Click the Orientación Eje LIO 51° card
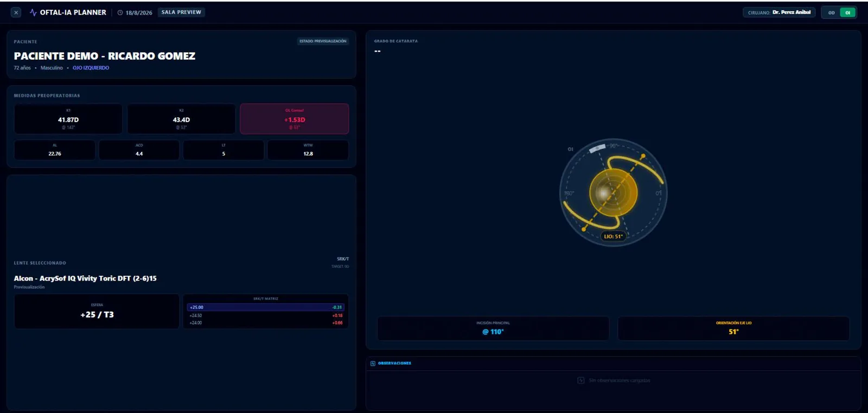868x413 pixels. tap(733, 328)
